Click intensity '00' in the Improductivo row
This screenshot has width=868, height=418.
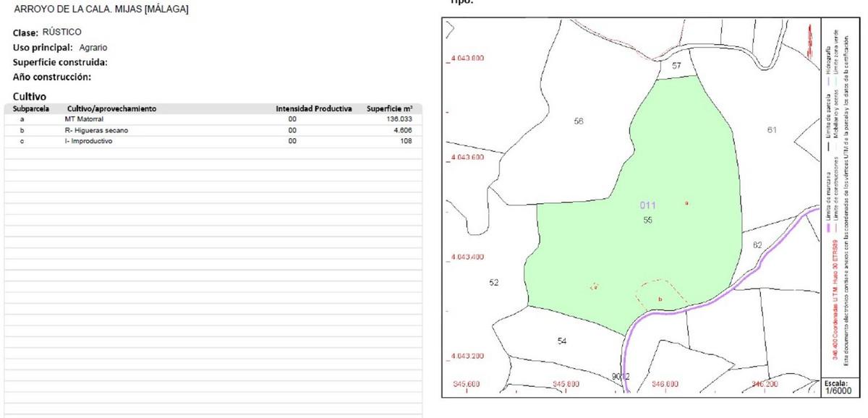tap(292, 142)
